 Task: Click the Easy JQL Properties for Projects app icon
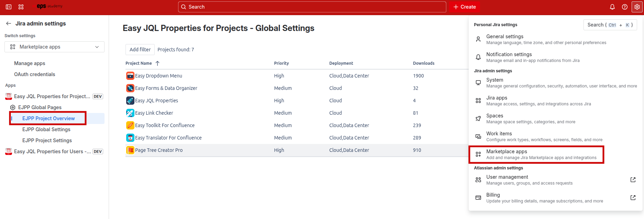point(9,96)
